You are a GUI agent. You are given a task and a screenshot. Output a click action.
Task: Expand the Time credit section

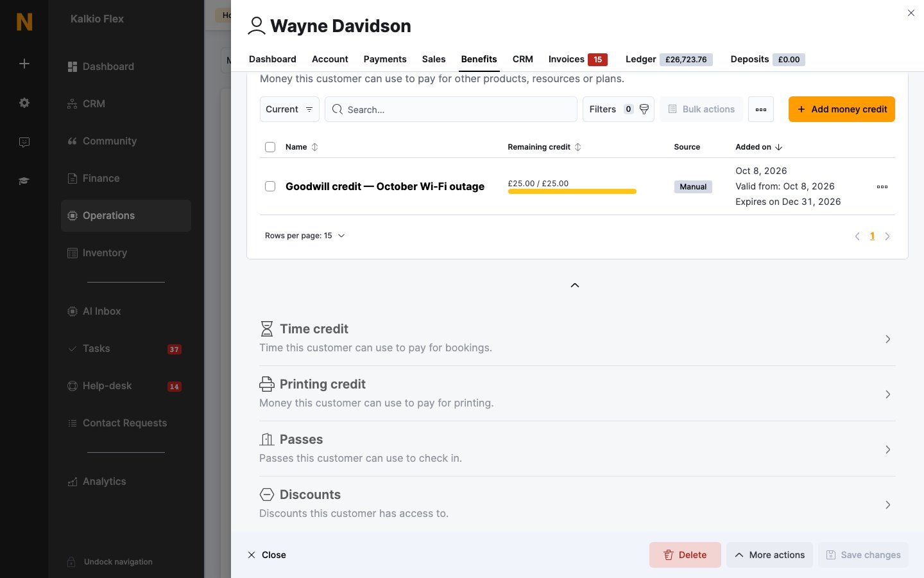577,338
